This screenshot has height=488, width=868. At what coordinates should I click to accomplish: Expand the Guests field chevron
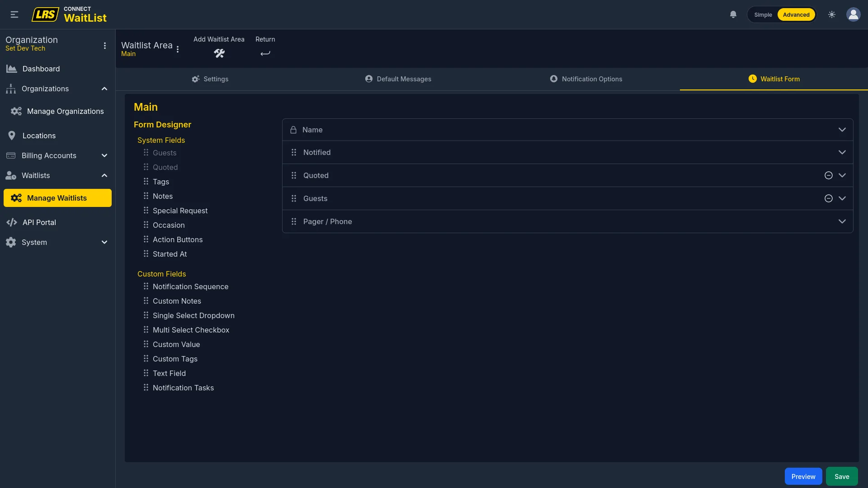(842, 198)
